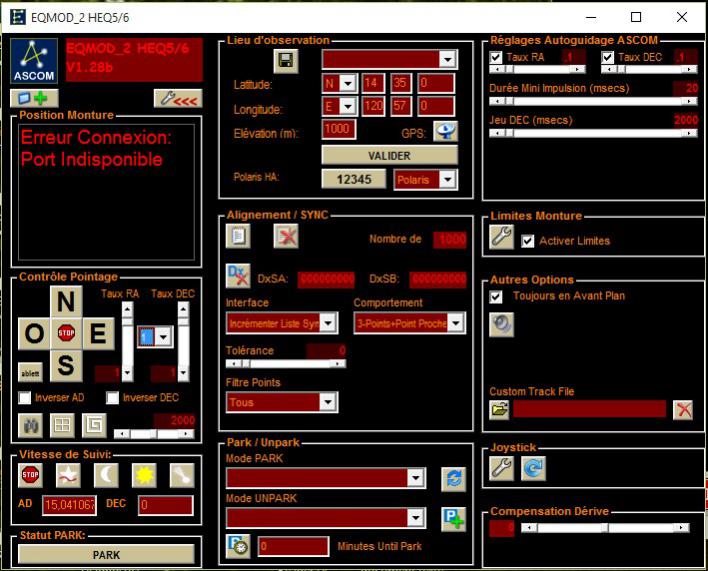Enable Inverser AD checkbox
Screen dimensions: 708x571
point(25,398)
